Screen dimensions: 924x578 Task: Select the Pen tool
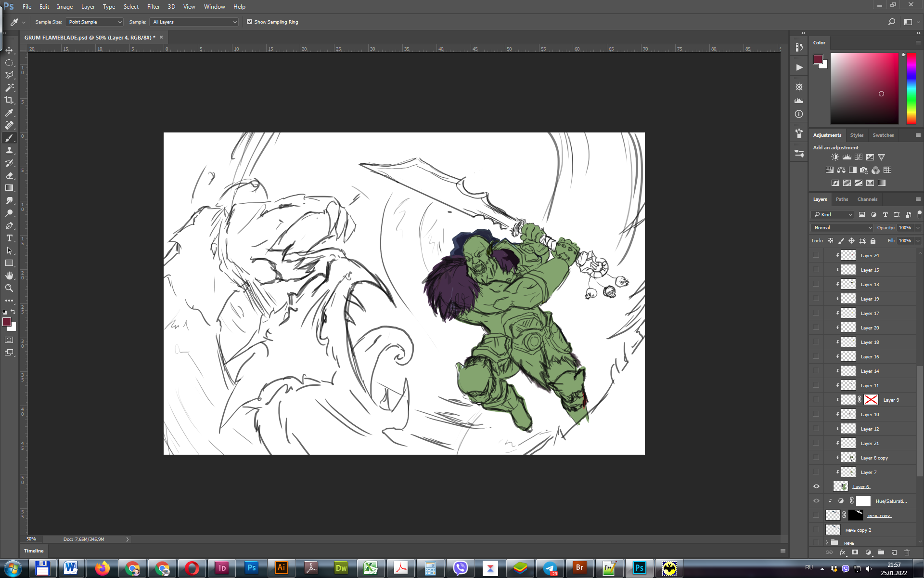[9, 225]
